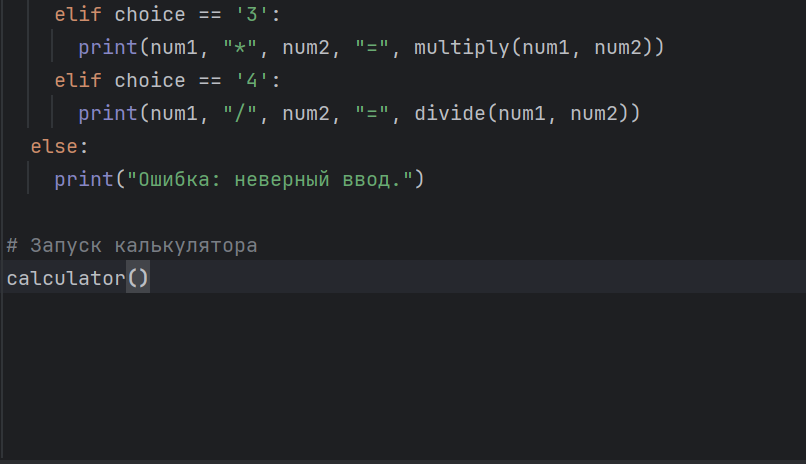Click the '4' string literal
This screenshot has height=464, width=806.
252,80
